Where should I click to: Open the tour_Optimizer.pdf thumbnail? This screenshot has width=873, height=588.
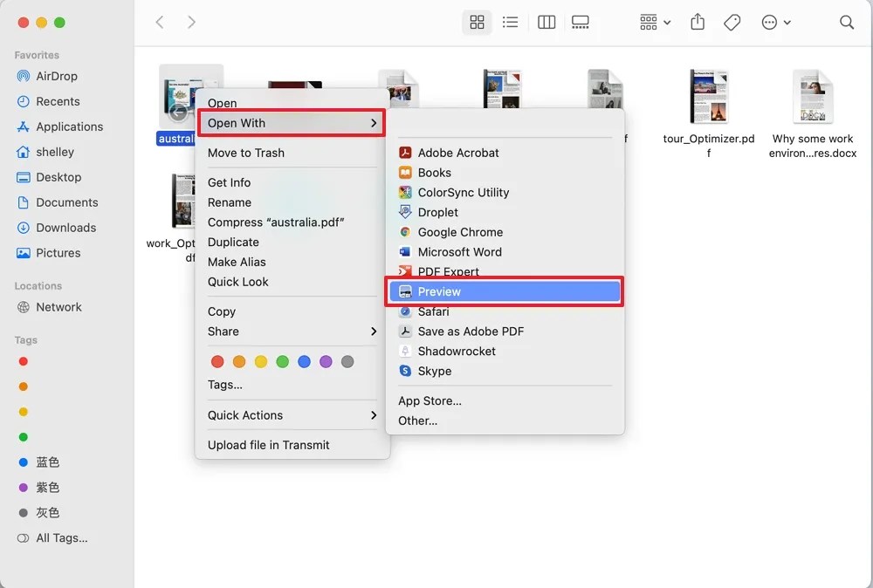709,96
